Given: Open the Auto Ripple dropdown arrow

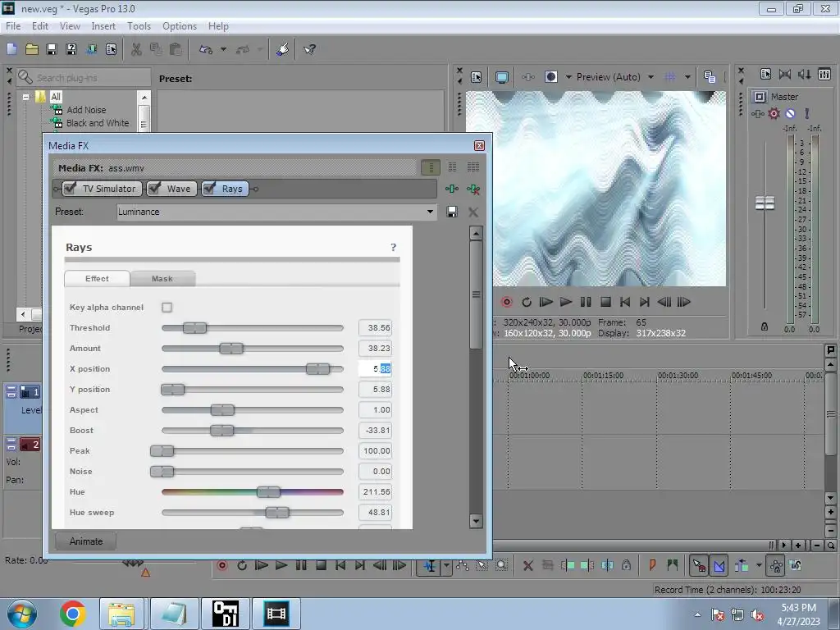Looking at the screenshot, I should pyautogui.click(x=759, y=565).
